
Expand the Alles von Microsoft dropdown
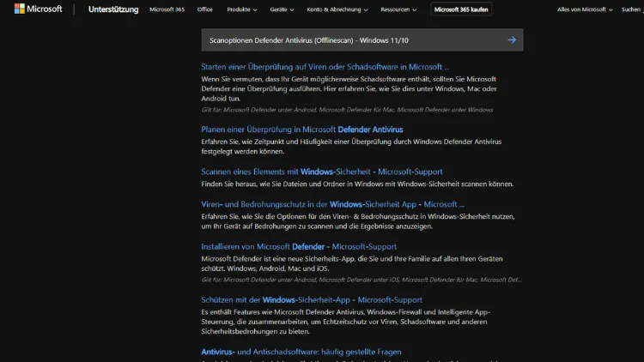[x=585, y=9]
